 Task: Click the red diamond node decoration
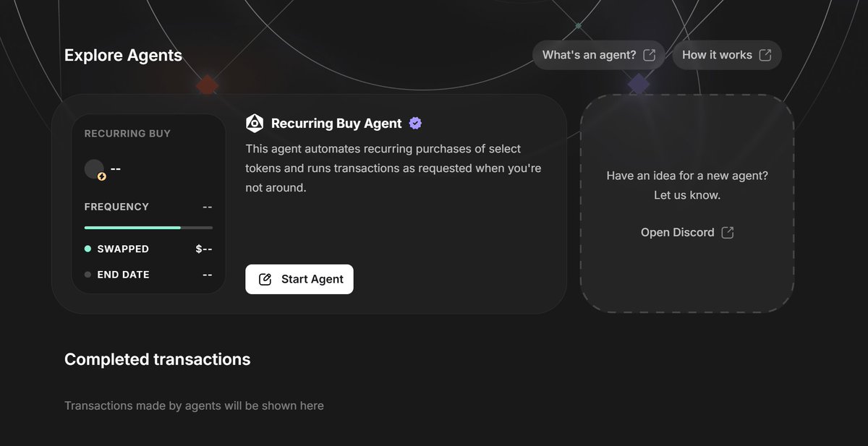(x=207, y=85)
